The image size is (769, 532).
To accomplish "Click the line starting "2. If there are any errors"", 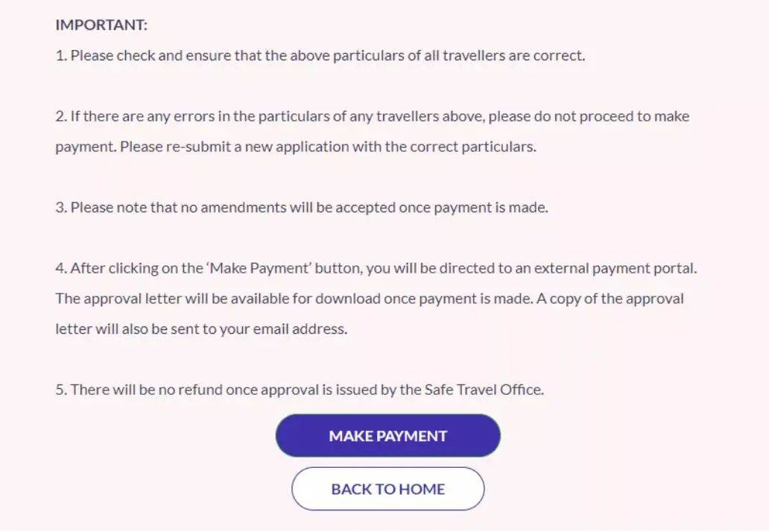I will click(x=372, y=116).
